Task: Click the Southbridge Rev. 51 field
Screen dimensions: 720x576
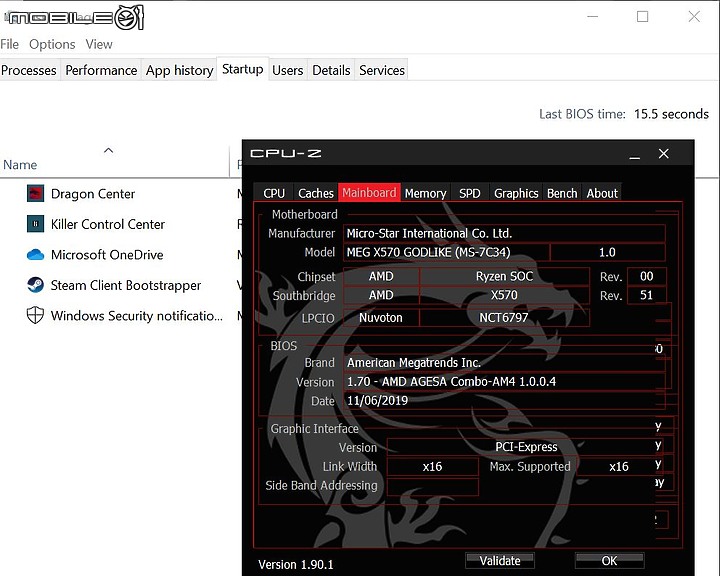Action: coord(647,295)
